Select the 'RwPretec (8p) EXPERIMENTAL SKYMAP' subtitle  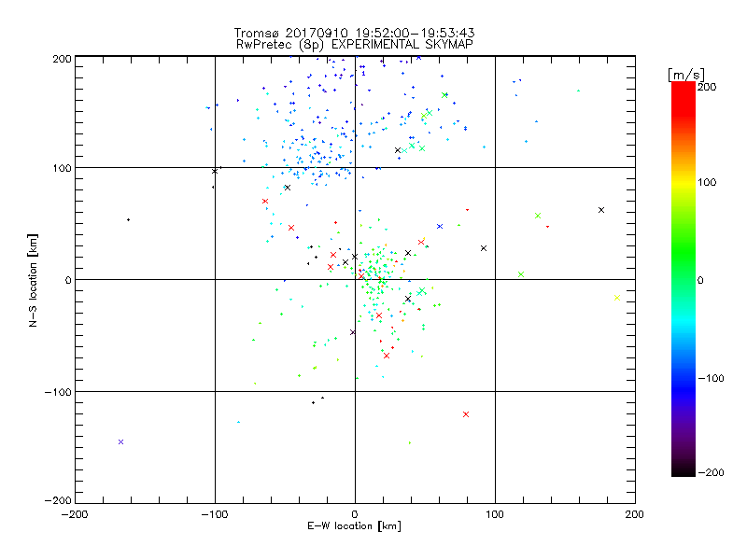[x=355, y=45]
